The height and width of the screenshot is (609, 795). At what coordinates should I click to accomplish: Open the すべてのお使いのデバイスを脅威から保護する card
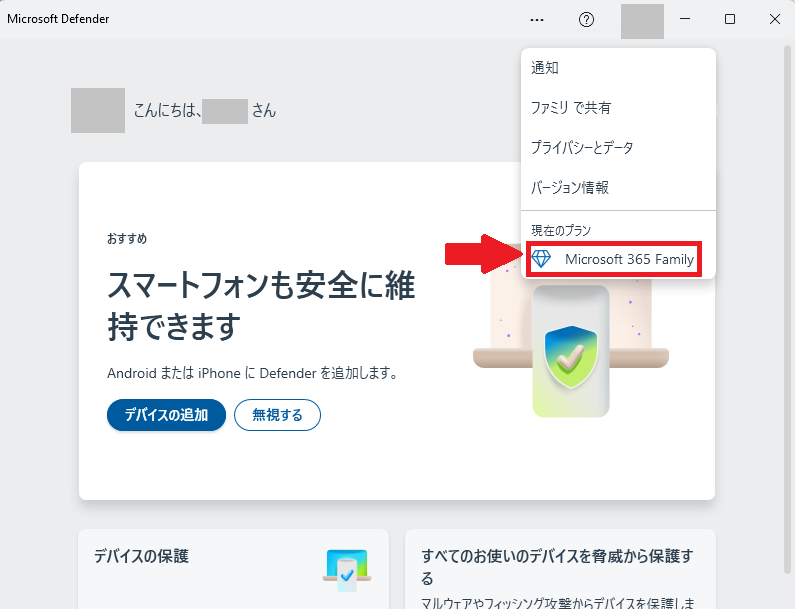(x=560, y=569)
